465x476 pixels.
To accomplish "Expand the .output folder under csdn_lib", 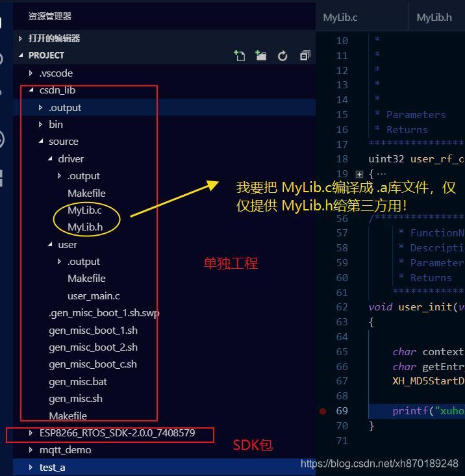I will (x=40, y=107).
